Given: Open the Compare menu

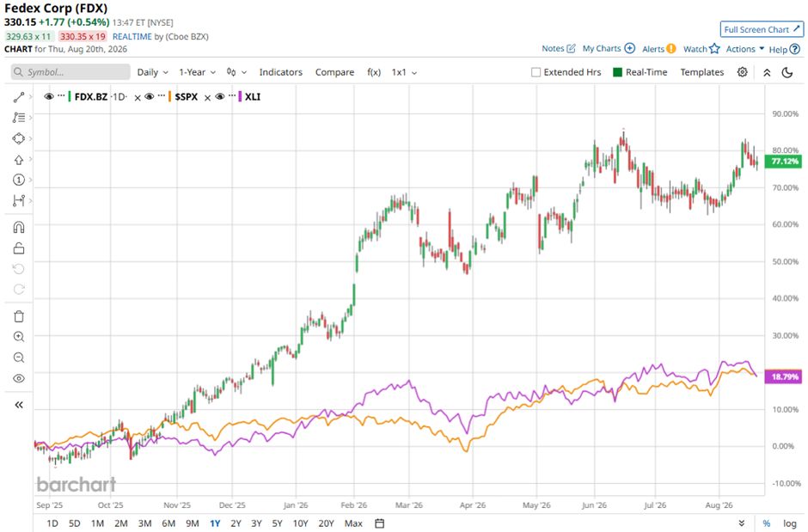Looking at the screenshot, I should coord(335,72).
